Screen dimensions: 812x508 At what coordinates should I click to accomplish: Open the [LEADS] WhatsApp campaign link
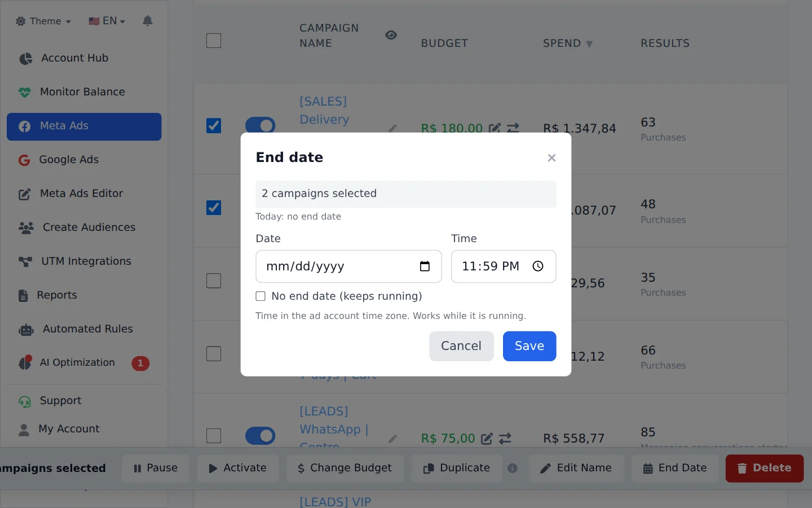(334, 429)
